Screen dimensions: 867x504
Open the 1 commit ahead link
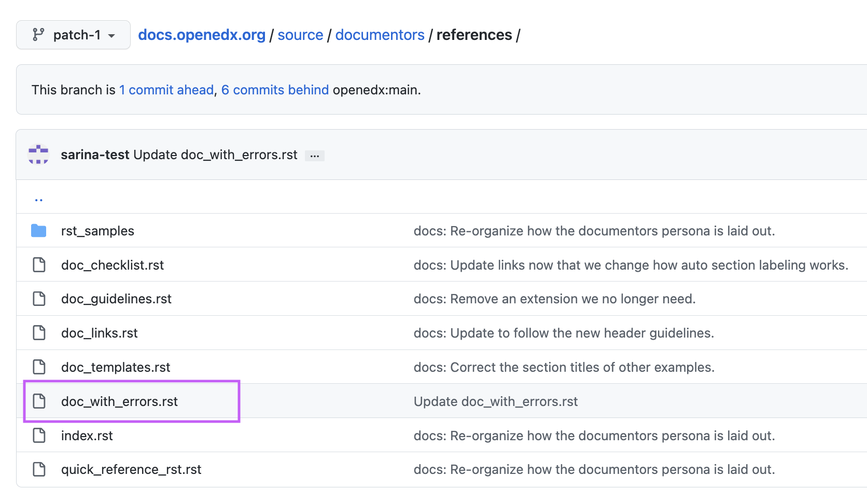166,90
